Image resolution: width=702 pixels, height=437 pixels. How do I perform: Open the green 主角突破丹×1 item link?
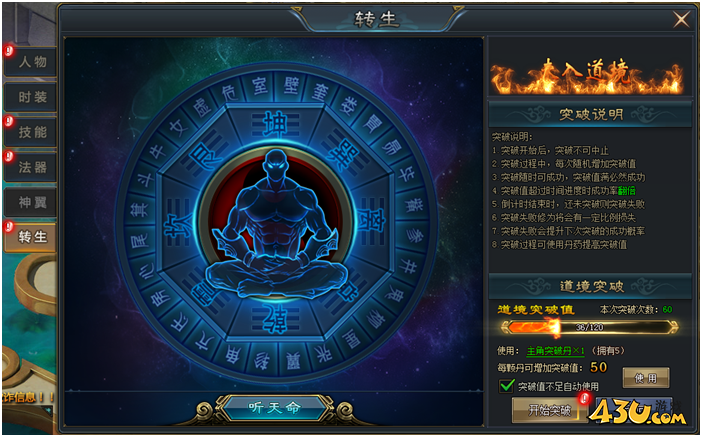click(555, 351)
